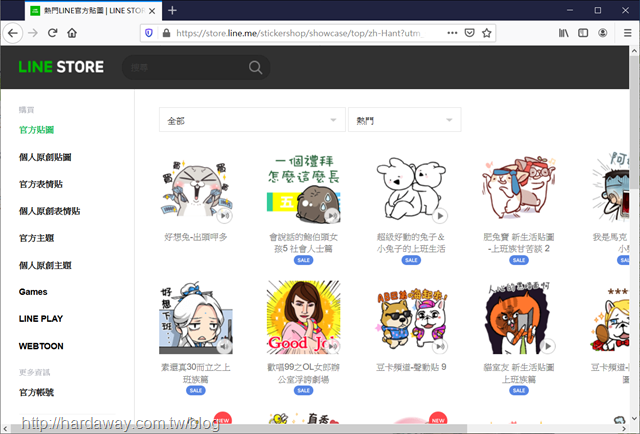Open 個人原創主題 in the sidebar
This screenshot has height=434, width=640.
45,265
